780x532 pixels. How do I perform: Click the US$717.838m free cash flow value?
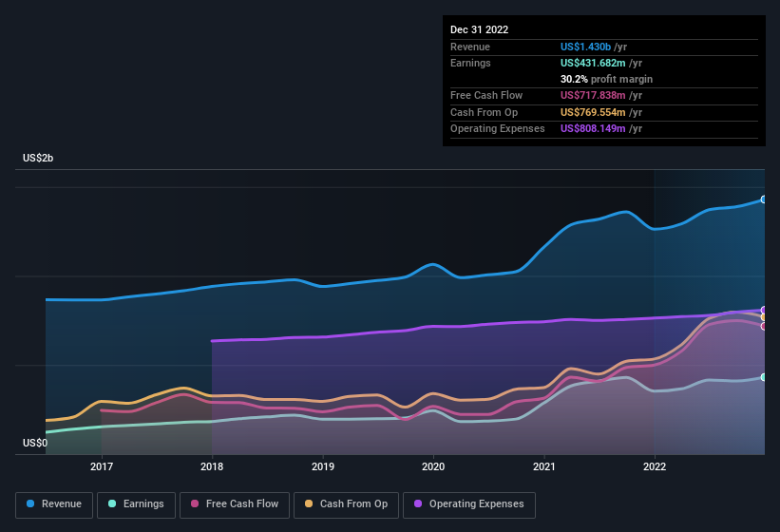click(593, 95)
